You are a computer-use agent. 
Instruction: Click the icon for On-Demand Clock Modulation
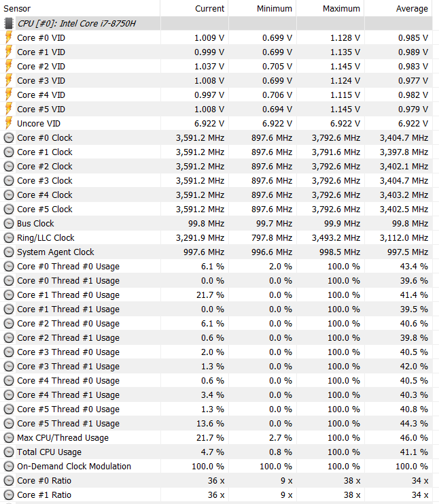(x=9, y=467)
